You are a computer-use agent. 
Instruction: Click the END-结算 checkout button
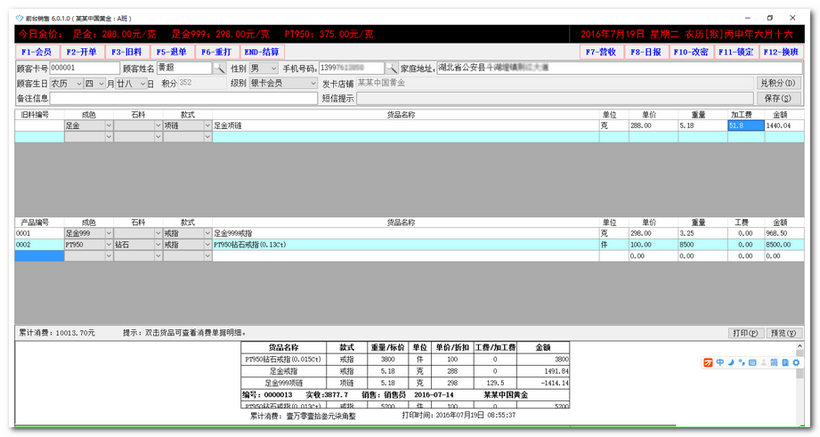(x=261, y=52)
